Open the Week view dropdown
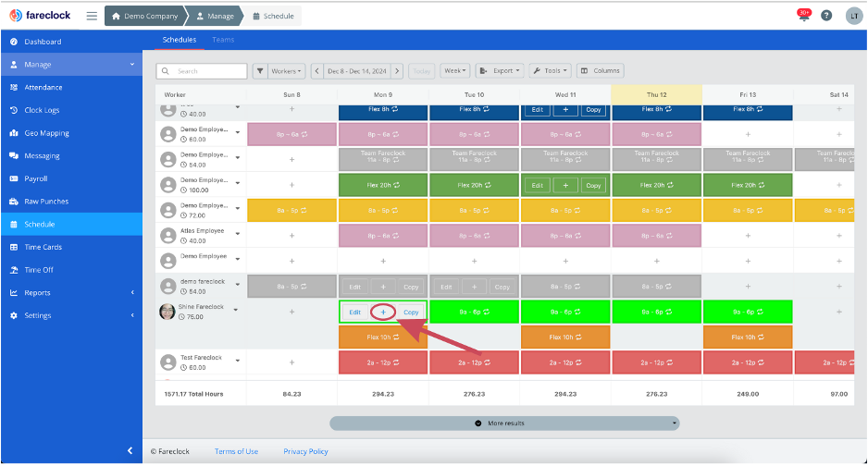 pos(455,71)
